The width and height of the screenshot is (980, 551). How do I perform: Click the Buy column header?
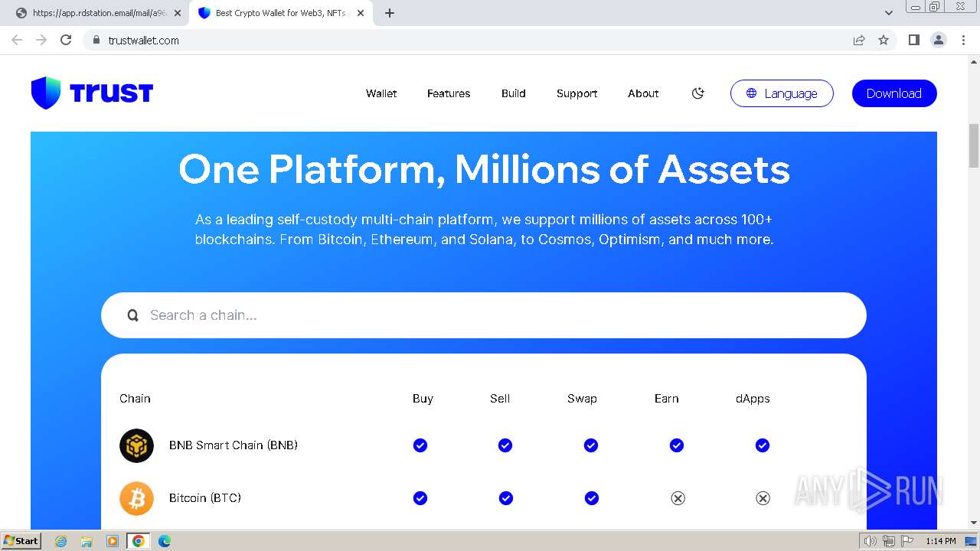tap(423, 399)
